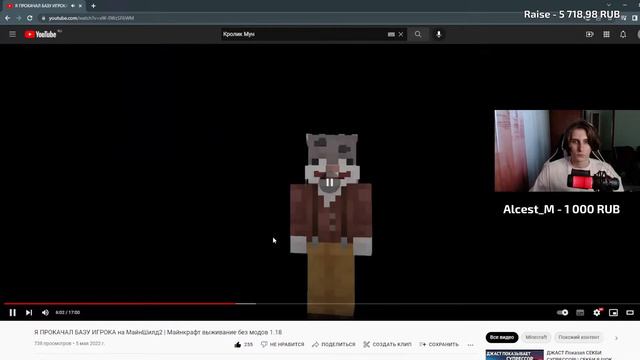Expand more chips with right arrow
The image size is (640, 360).
click(616, 338)
